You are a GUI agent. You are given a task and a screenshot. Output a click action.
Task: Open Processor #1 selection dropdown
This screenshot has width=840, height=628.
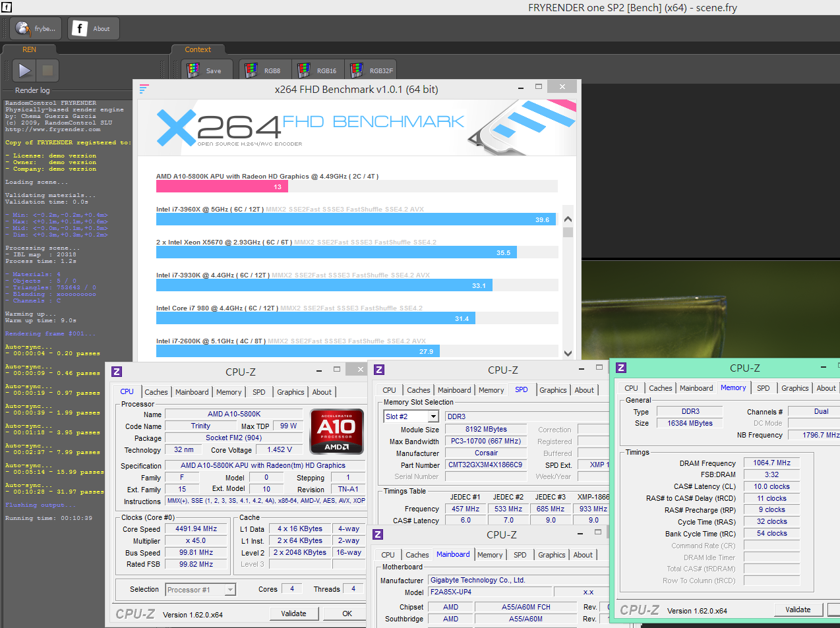[x=200, y=590]
